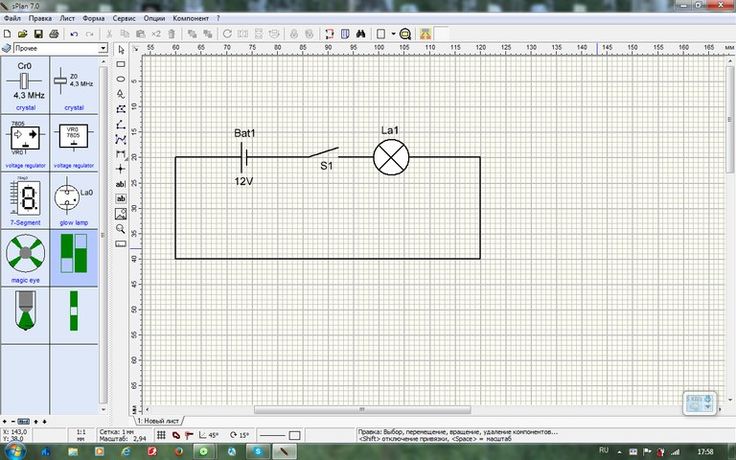
Task: Click the library books icon beside Прочее
Action: pos(6,48)
